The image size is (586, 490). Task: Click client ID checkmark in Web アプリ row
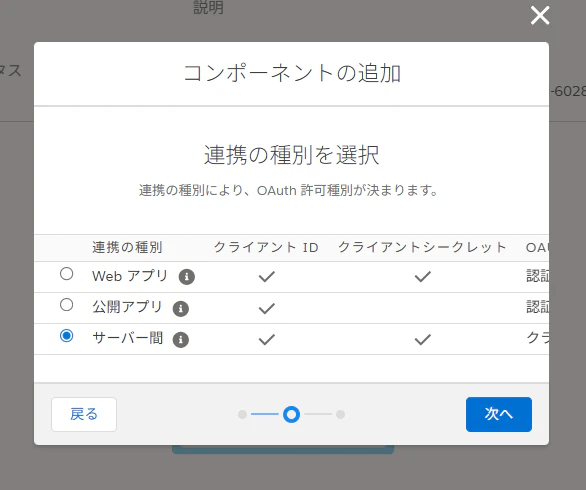click(267, 277)
